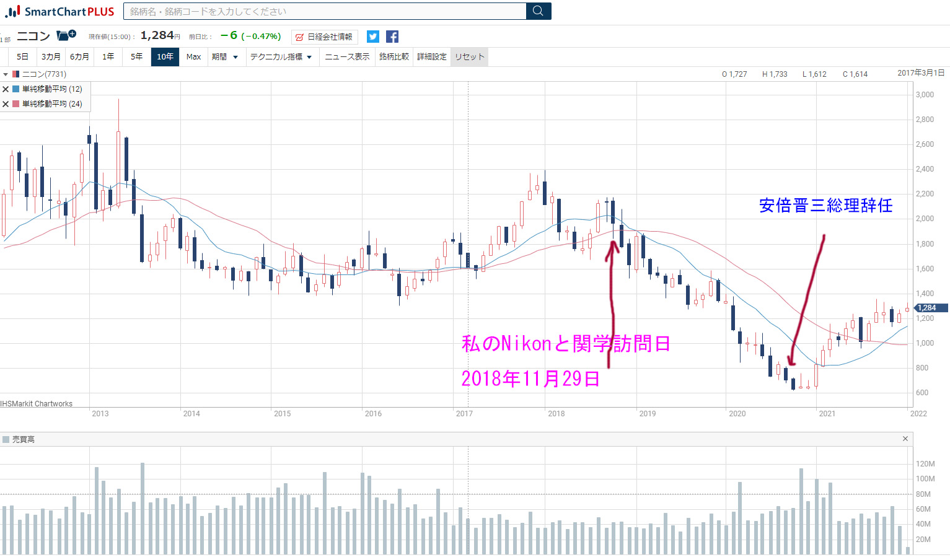Viewport: 950px width, 560px height.
Task: Select the 3カ月 range tab
Action: [x=51, y=57]
